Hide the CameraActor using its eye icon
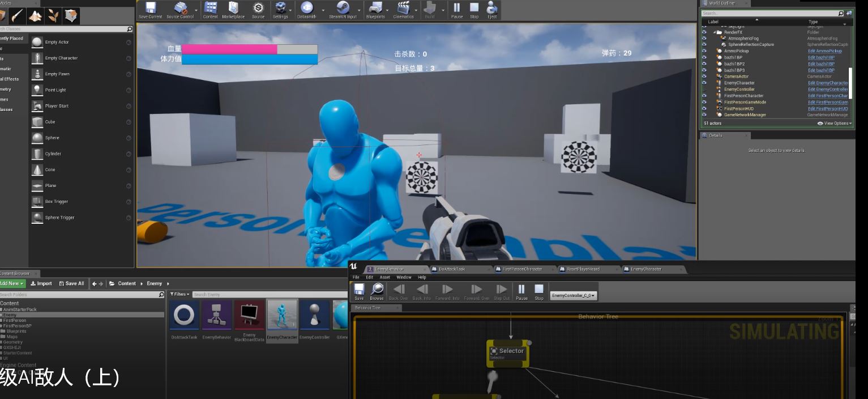This screenshot has height=399, width=868. pos(704,77)
